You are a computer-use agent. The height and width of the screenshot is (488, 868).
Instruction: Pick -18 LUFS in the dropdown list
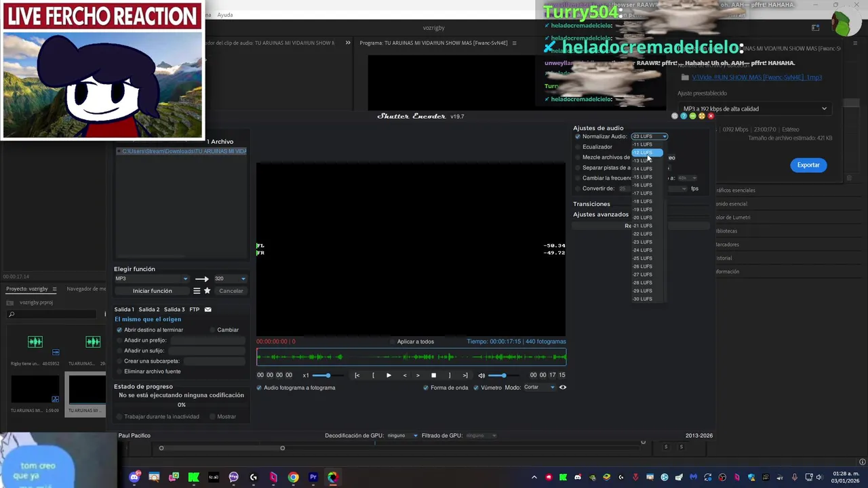[642, 201]
